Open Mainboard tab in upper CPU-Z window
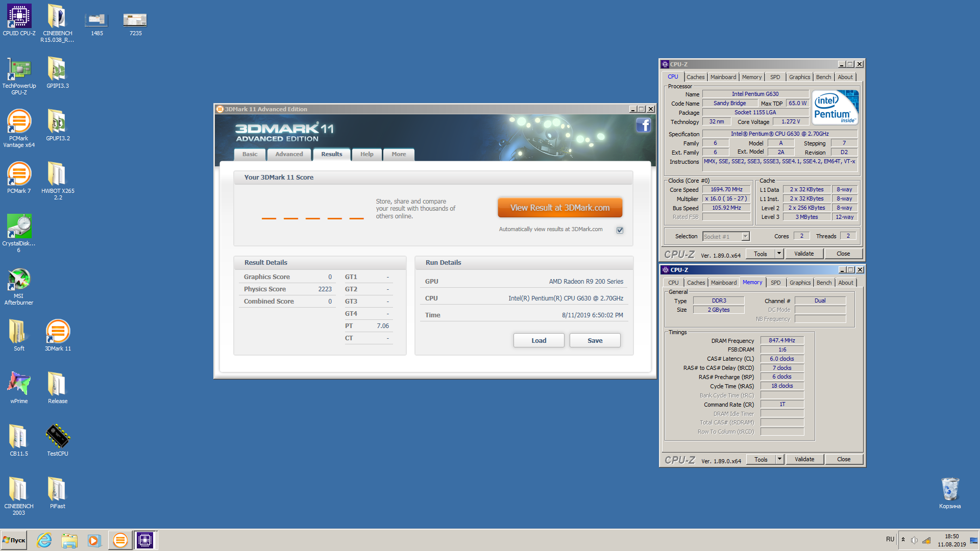Viewport: 980px width, 551px height. click(x=723, y=77)
